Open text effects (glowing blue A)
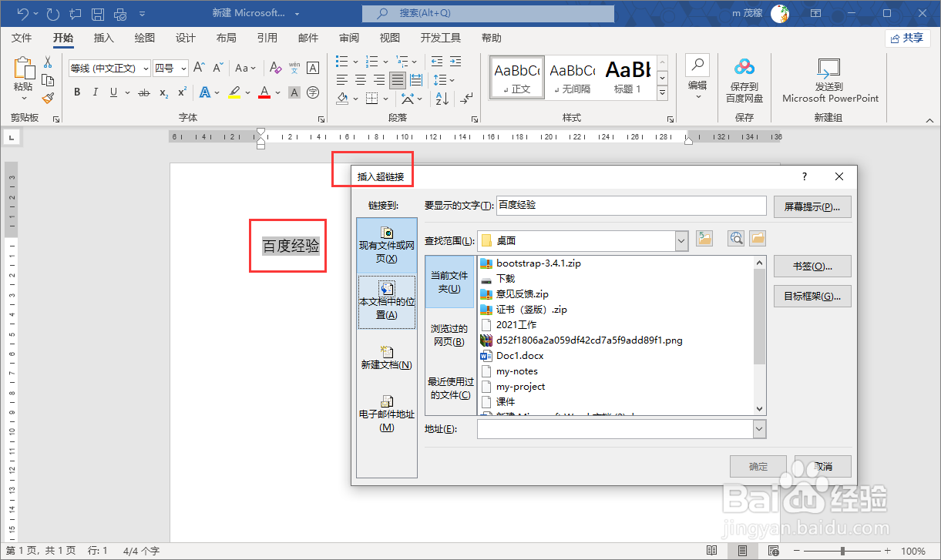Viewport: 941px width, 560px height. click(205, 92)
